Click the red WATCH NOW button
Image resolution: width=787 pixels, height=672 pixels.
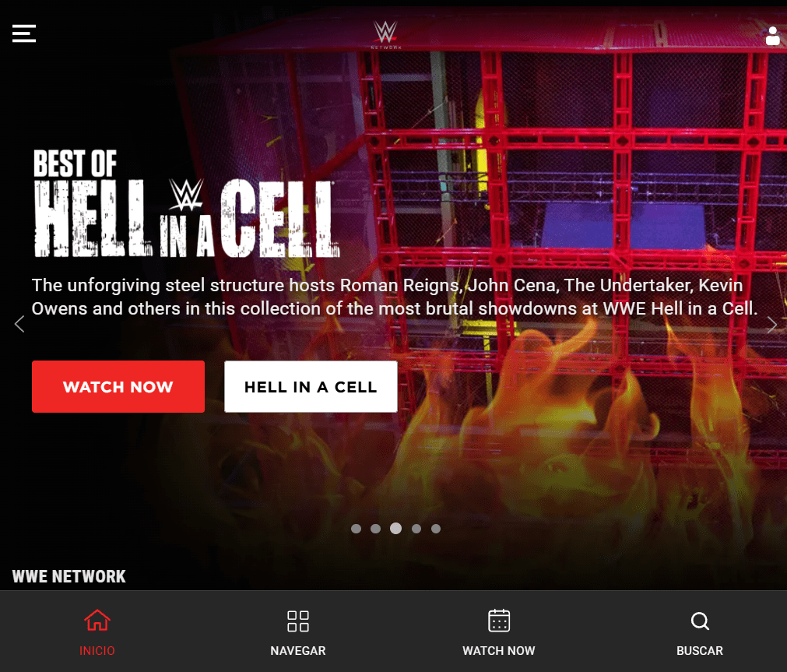coord(118,387)
